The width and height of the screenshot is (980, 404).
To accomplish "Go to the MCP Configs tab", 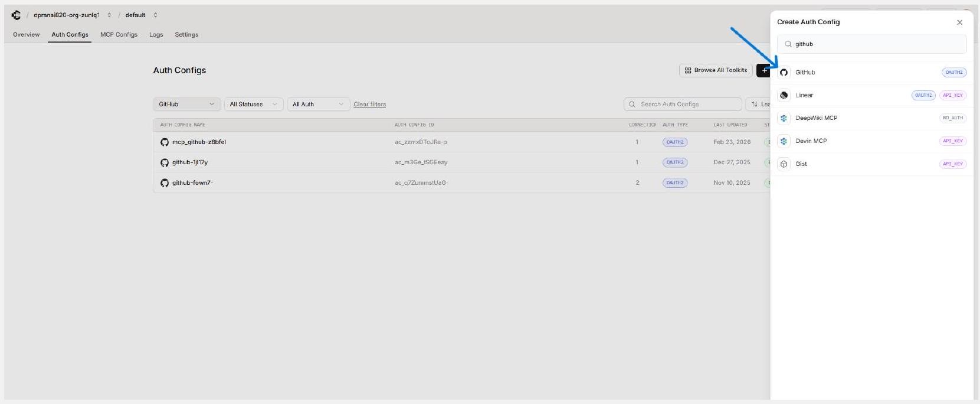I will (x=119, y=34).
